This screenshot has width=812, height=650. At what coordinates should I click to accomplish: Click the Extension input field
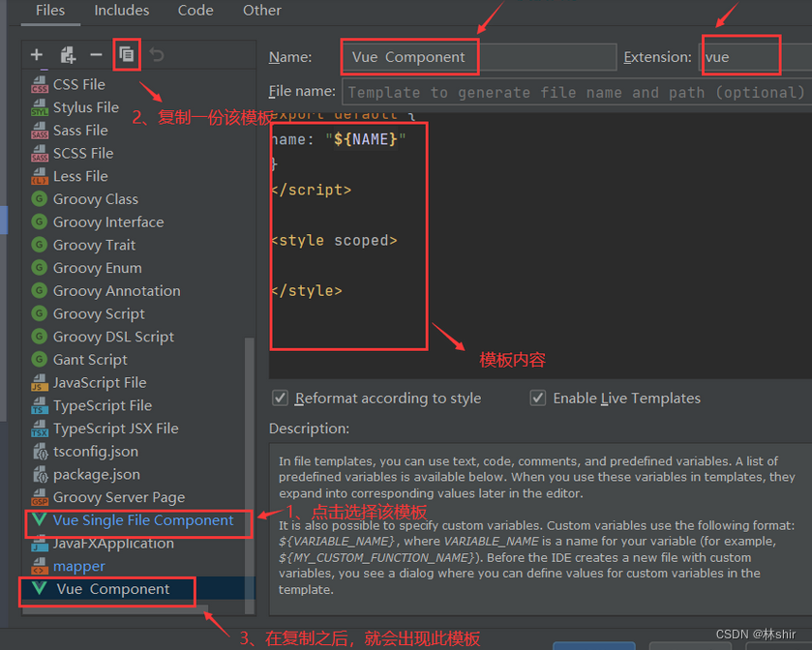(755, 57)
